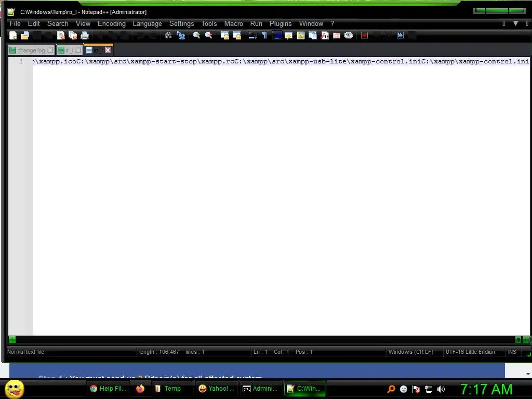Screen dimensions: 532x399
Task: Toggle Word Wrap in toolbar
Action: coord(252,35)
